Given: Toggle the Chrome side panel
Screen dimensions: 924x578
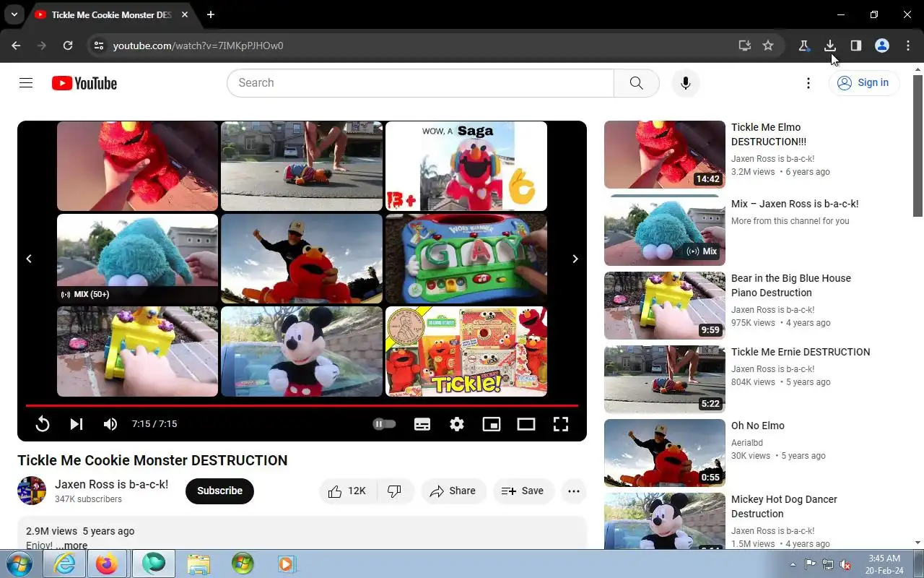Looking at the screenshot, I should point(856,46).
